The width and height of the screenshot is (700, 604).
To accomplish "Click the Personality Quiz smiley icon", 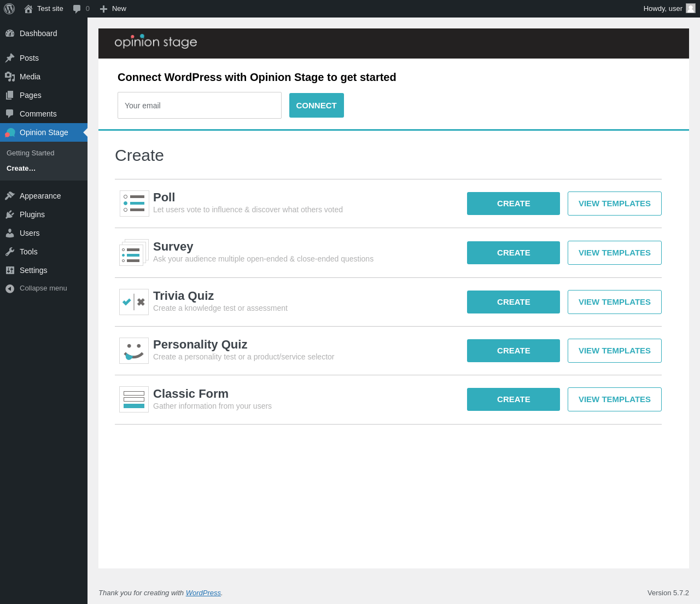I will [x=134, y=351].
